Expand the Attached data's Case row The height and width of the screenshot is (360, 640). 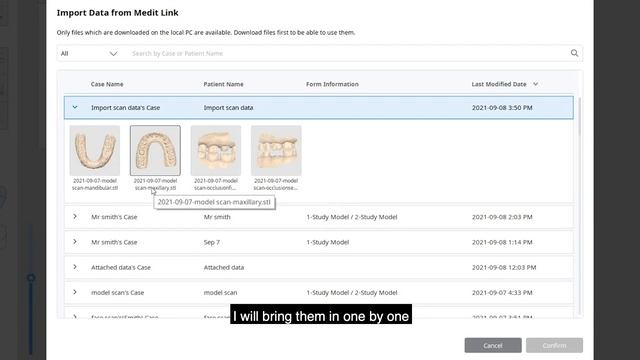75,267
